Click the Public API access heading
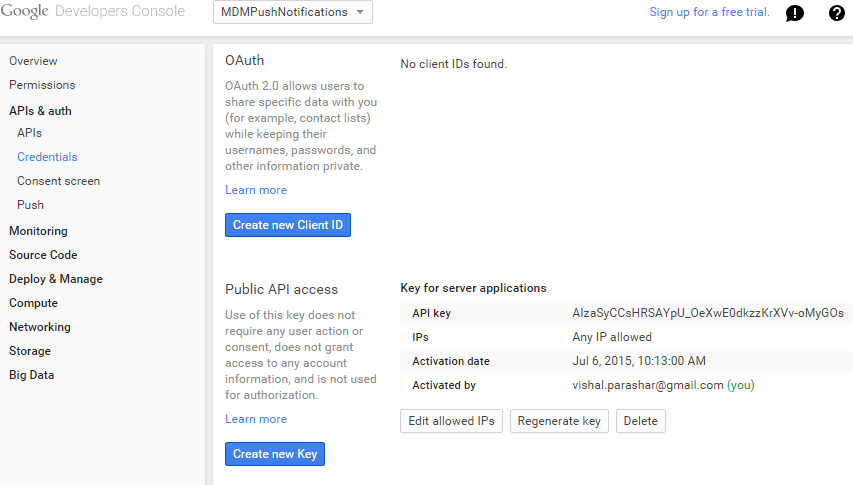Screen dimensions: 853x485 (x=281, y=289)
